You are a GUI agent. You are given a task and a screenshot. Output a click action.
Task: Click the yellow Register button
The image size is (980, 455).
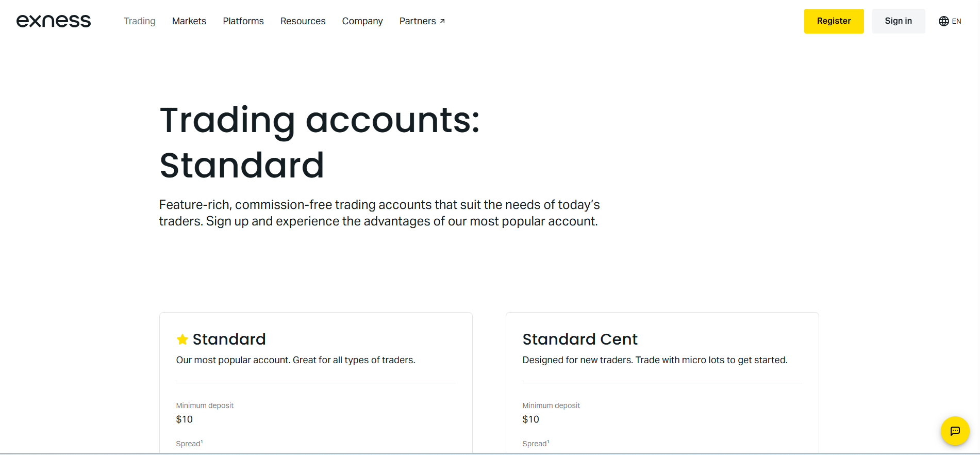[x=834, y=21]
